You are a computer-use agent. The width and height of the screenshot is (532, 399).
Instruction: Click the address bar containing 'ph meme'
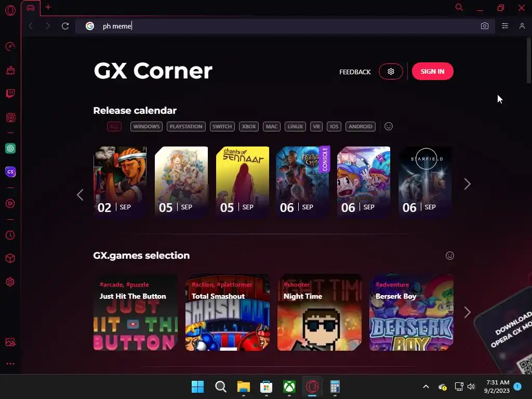[x=285, y=26]
